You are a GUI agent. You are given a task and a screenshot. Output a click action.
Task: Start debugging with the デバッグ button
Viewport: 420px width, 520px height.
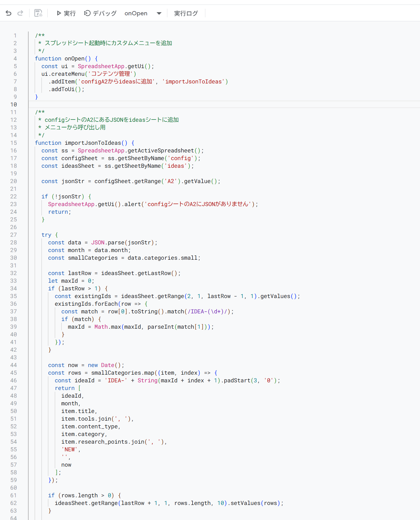point(100,13)
